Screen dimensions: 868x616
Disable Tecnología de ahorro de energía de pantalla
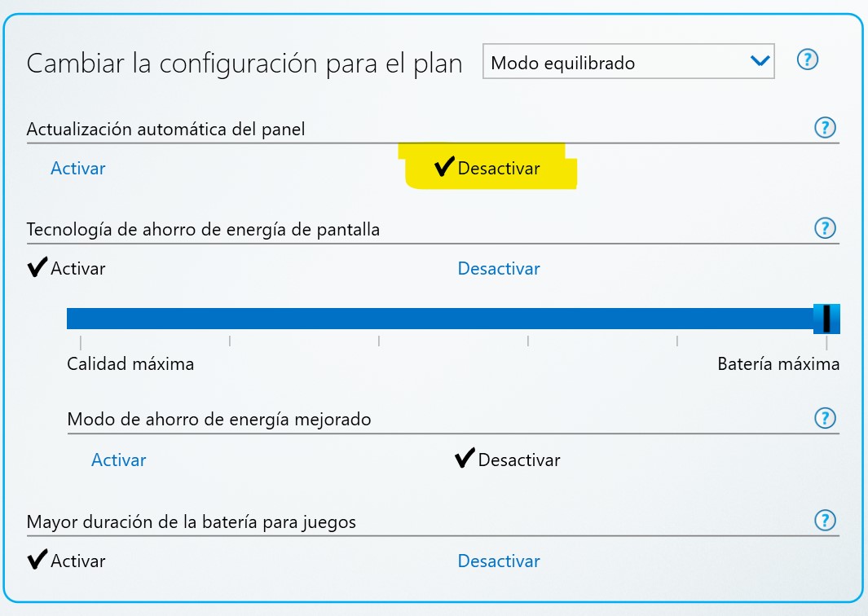(499, 268)
